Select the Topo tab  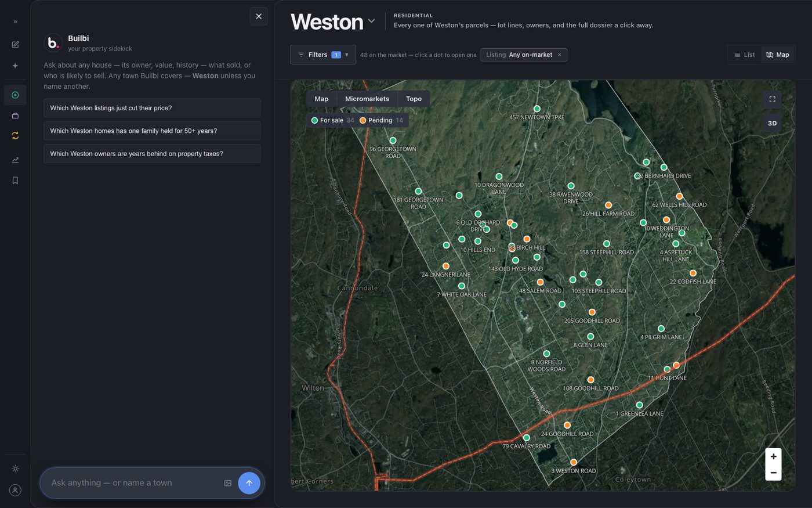click(414, 99)
